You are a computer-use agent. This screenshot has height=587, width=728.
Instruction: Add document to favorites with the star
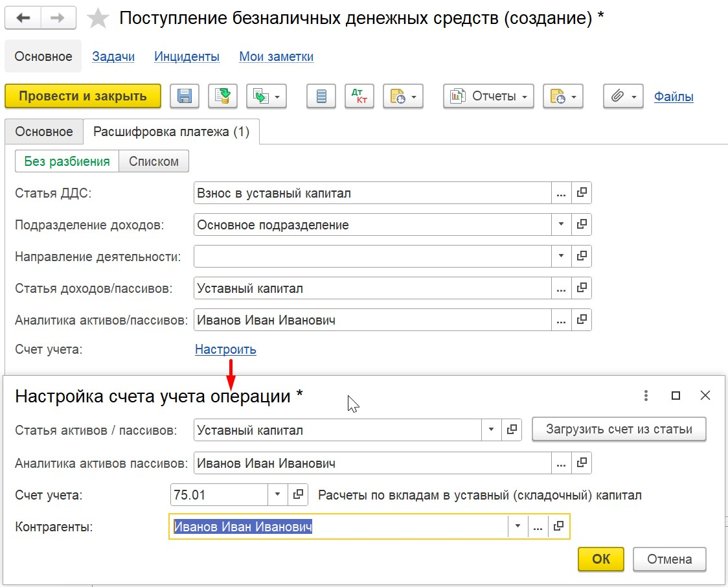pyautogui.click(x=98, y=19)
